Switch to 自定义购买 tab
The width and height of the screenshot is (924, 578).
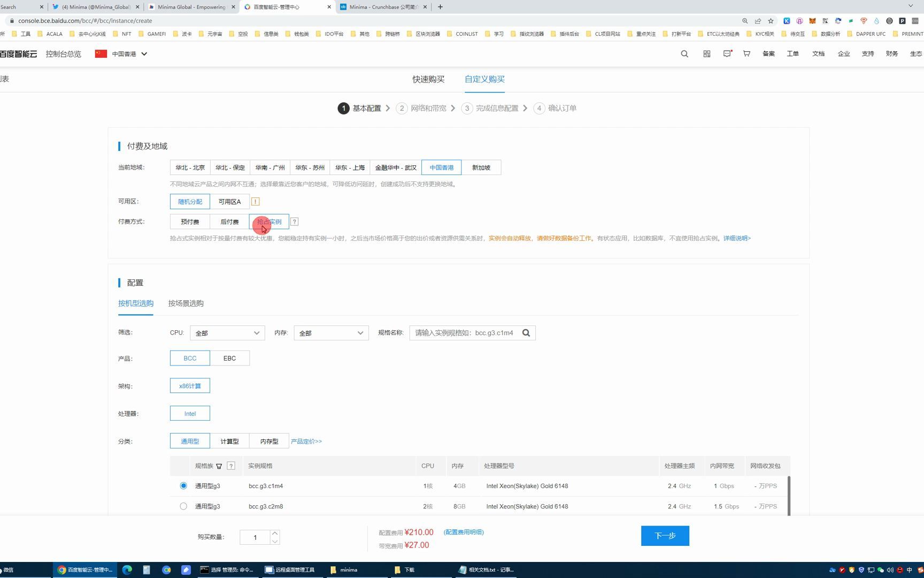click(484, 79)
